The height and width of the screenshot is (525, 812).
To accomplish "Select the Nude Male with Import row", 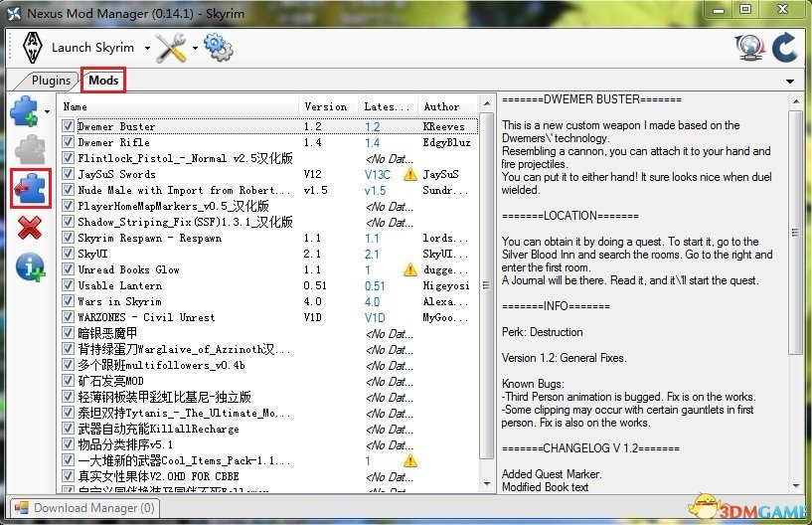I will click(268, 190).
